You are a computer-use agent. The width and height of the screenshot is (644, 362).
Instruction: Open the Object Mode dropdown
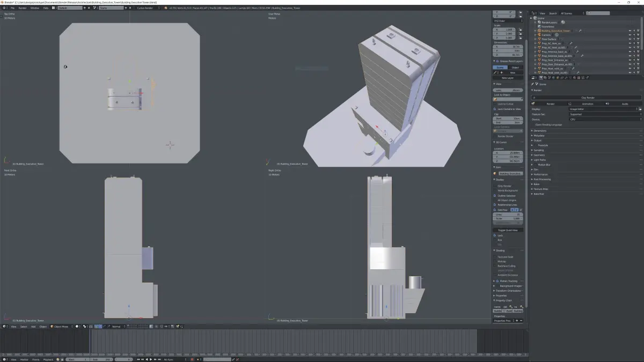tap(62, 327)
